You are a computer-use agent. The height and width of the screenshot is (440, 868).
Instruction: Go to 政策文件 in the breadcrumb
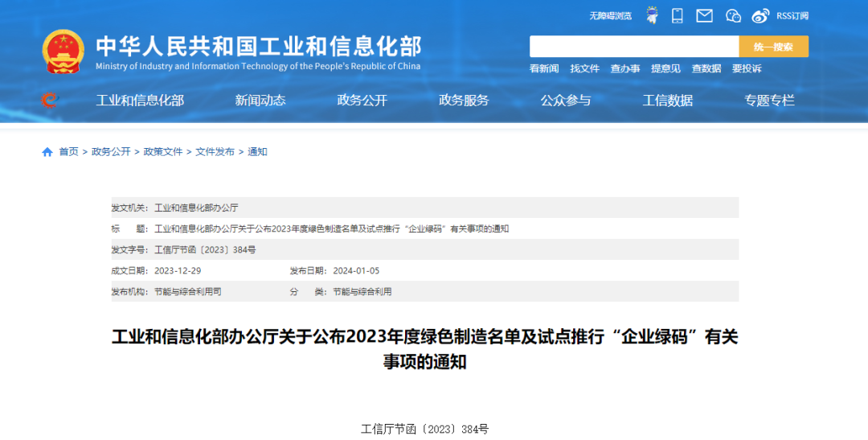pyautogui.click(x=163, y=152)
